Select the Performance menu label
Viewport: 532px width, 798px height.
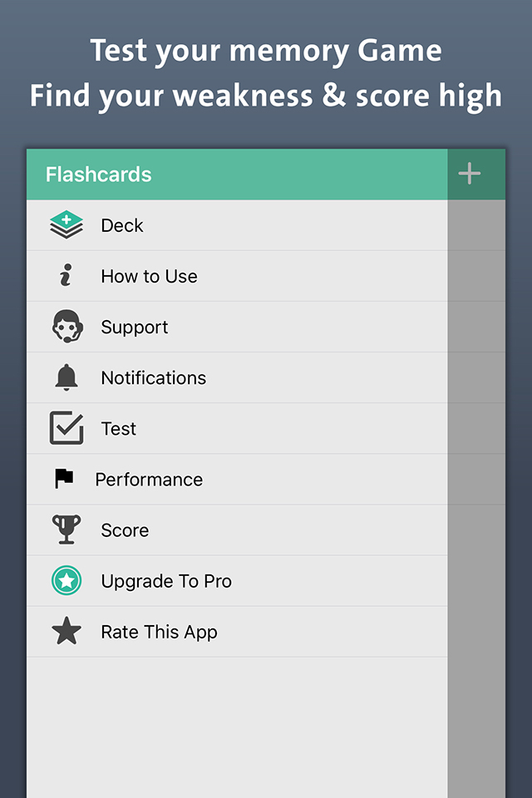point(149,479)
